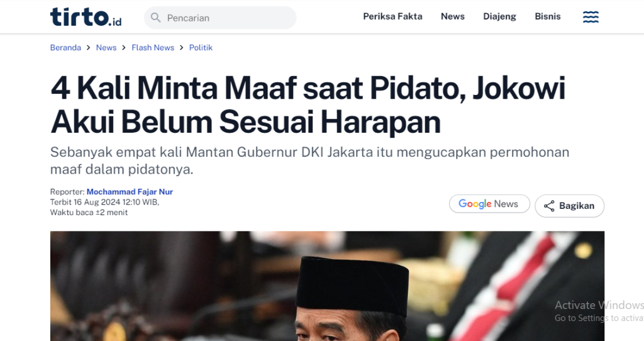Open the article header photo

(x=327, y=286)
